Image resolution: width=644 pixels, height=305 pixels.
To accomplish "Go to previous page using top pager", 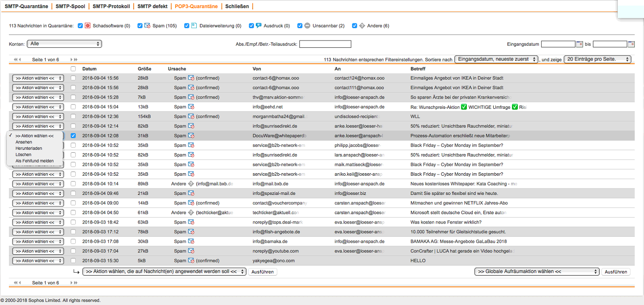I will (x=20, y=60).
